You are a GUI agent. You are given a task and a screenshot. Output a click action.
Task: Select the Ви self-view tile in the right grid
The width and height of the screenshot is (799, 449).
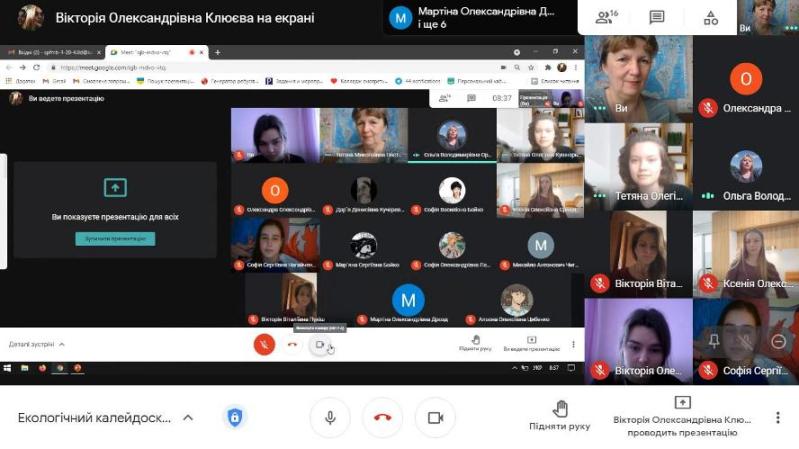click(638, 79)
